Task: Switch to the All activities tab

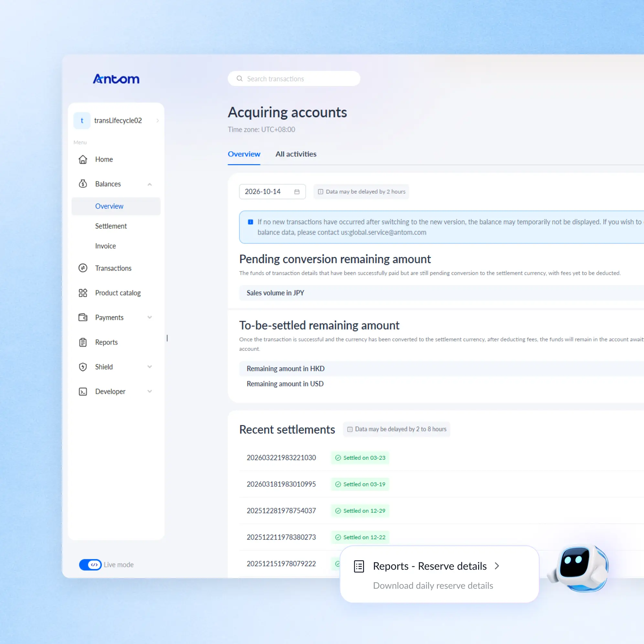Action: coord(296,154)
